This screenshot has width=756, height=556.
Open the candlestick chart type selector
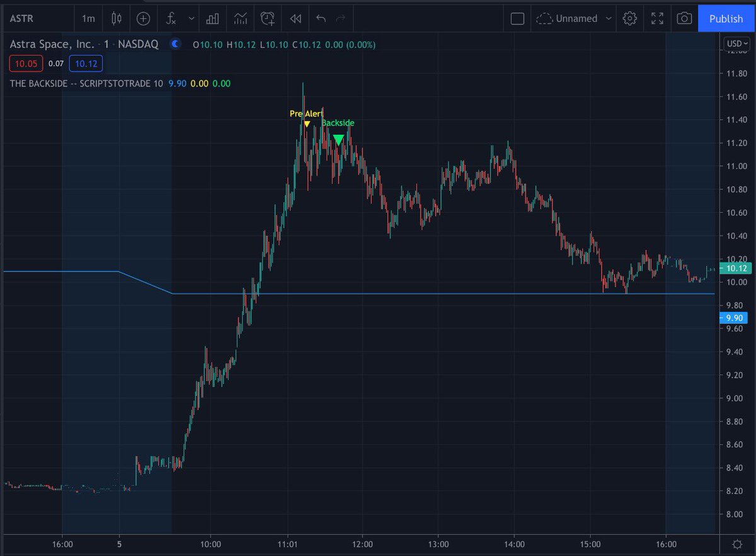point(116,18)
